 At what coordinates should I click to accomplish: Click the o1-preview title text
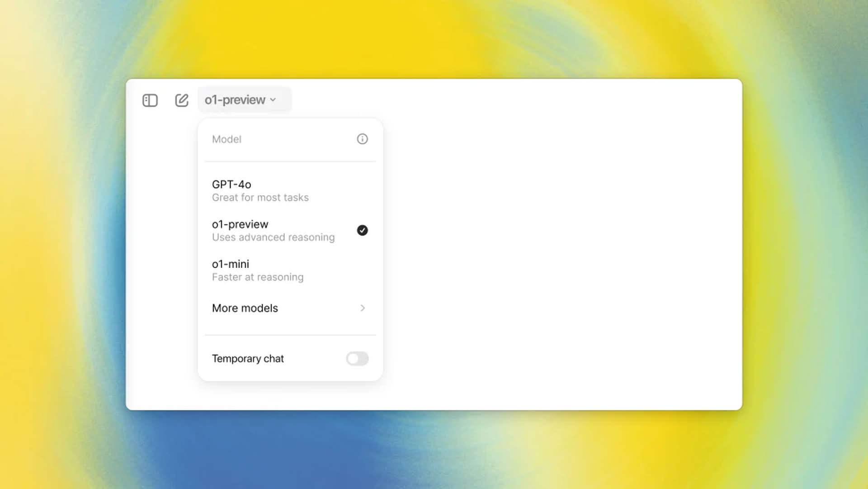click(240, 223)
